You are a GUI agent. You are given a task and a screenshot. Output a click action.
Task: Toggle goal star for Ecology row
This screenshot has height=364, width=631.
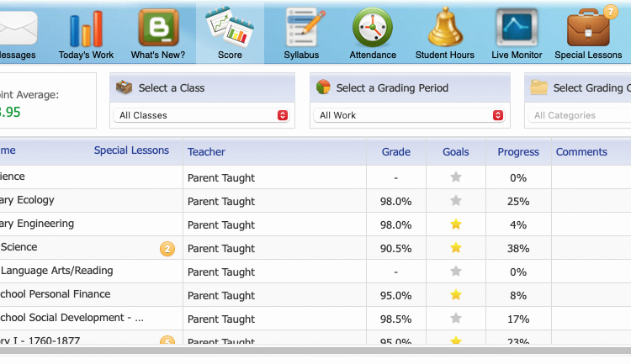pos(456,201)
